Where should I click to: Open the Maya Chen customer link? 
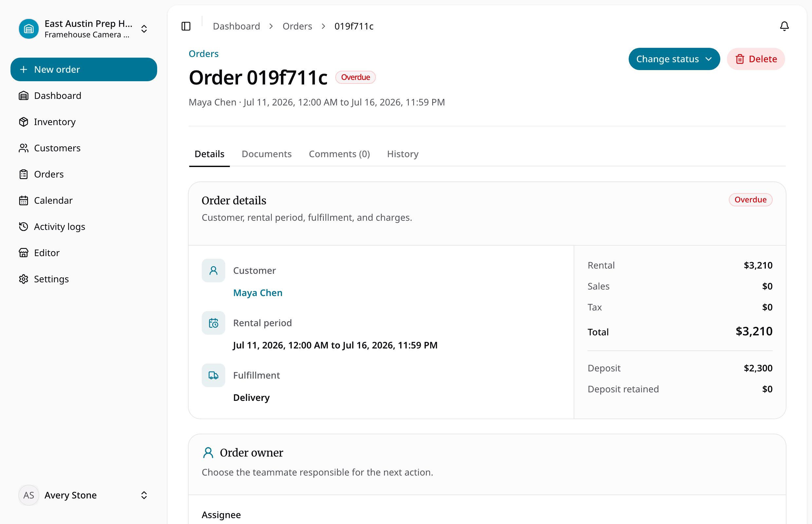point(257,293)
